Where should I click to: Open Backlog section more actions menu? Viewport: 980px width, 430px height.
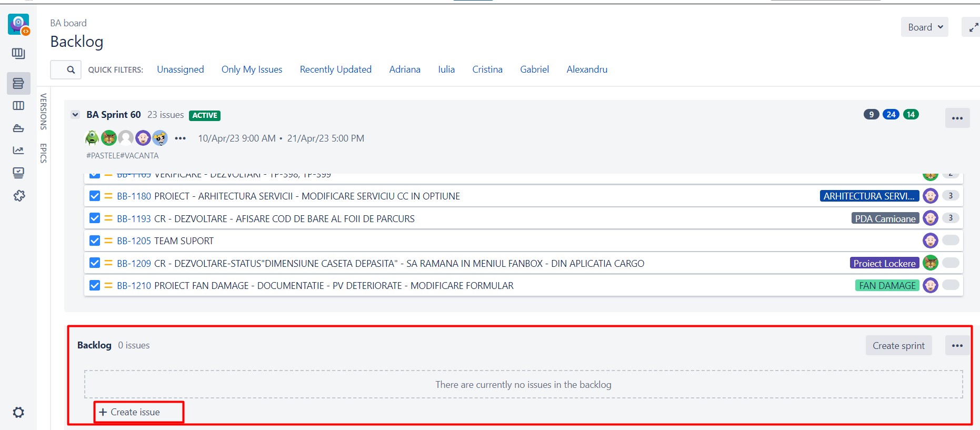coord(957,346)
